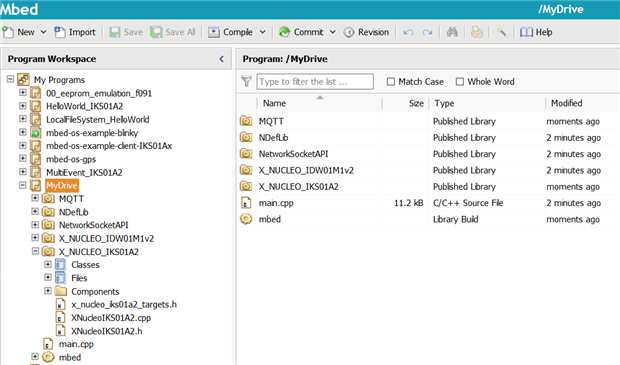Click the Commit button
The height and width of the screenshot is (365, 620).
301,32
